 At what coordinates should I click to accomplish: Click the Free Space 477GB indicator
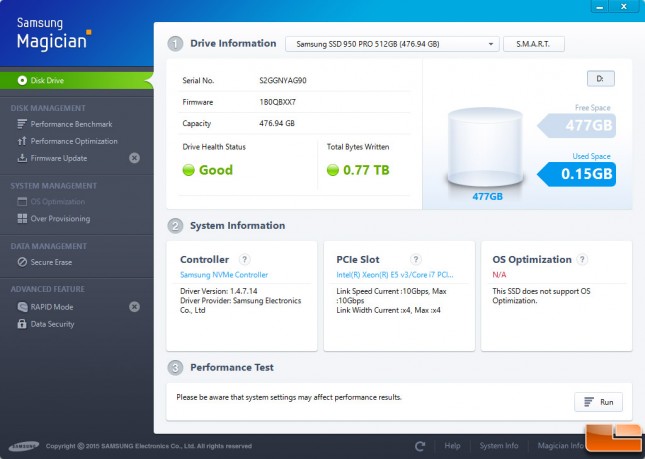[x=577, y=125]
